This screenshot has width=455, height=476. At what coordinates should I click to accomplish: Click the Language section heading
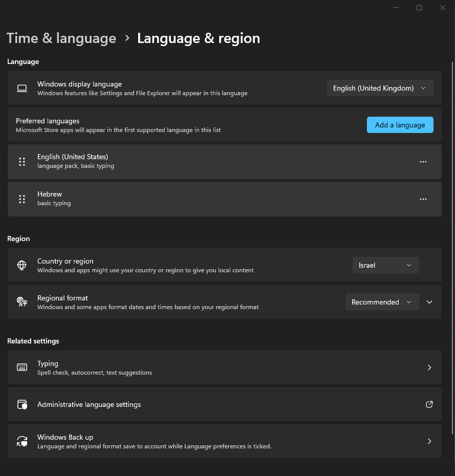[x=23, y=61]
